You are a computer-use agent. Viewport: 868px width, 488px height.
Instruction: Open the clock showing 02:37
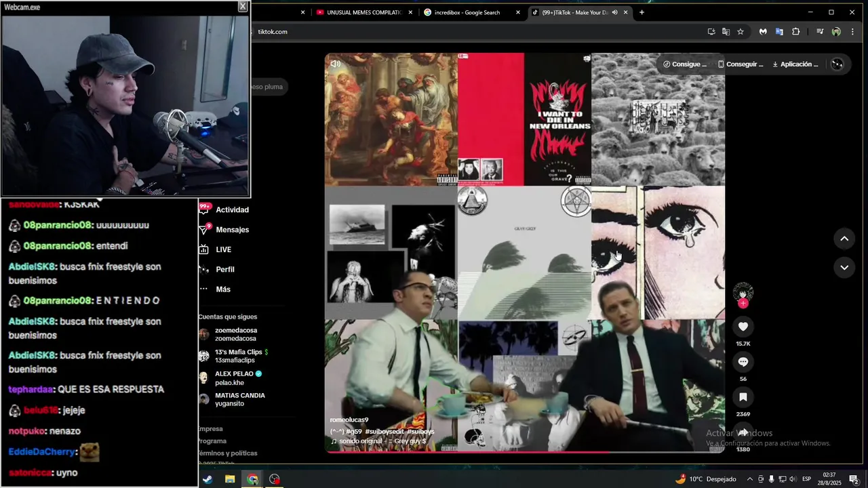(829, 479)
